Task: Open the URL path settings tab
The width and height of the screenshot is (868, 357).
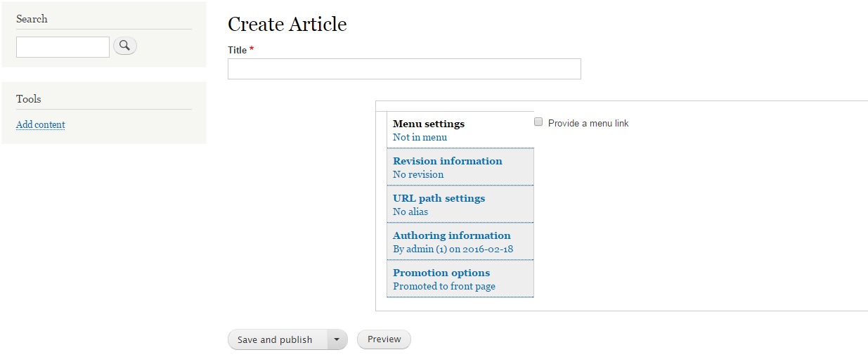Action: pyautogui.click(x=460, y=205)
